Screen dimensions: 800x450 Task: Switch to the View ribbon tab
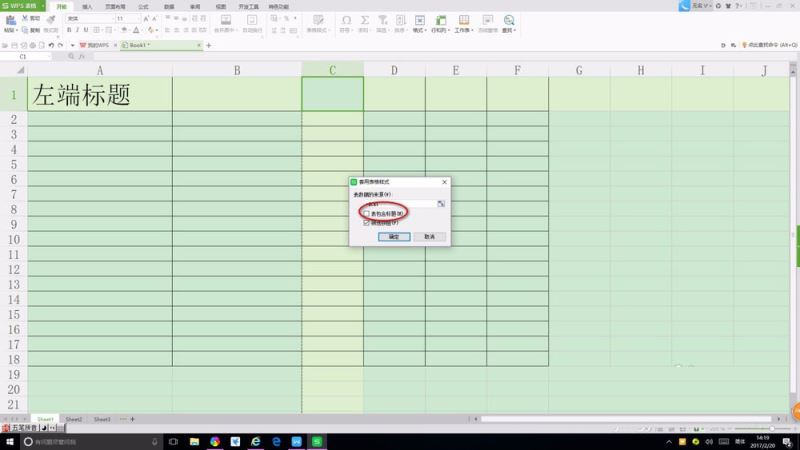coord(221,7)
